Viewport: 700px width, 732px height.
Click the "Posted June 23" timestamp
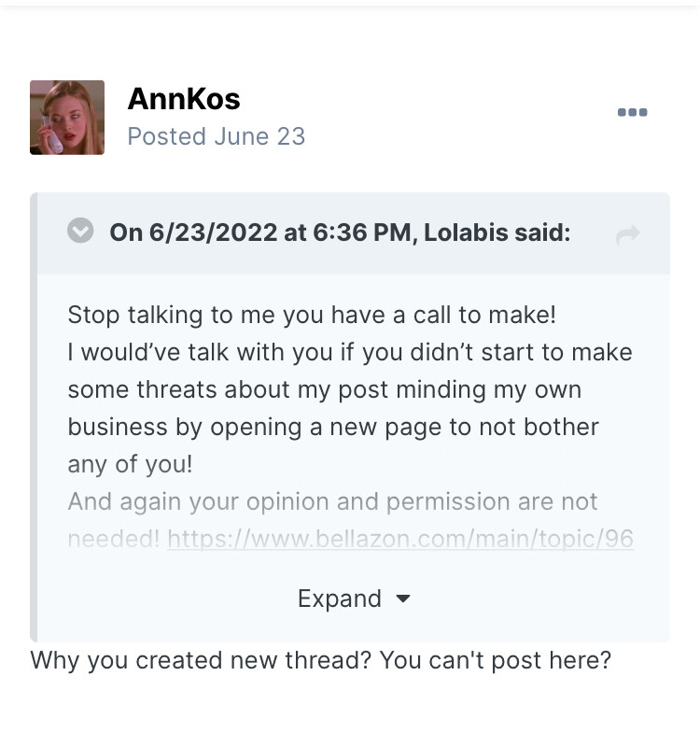pos(217,136)
